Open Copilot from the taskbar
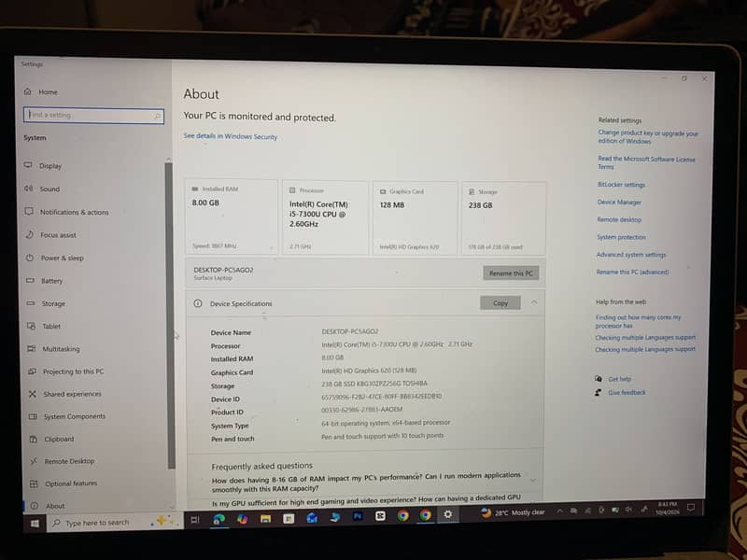Viewport: 747px width, 560px height. point(243,519)
